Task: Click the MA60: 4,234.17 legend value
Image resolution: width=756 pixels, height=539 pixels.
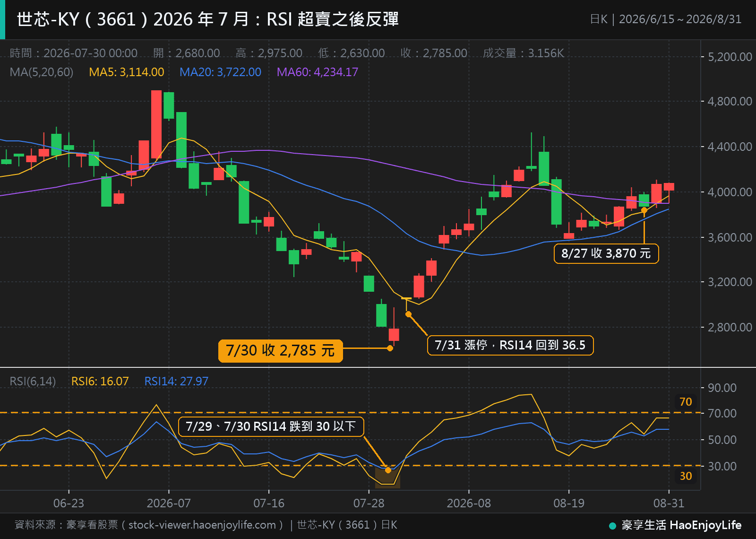Action: click(318, 72)
